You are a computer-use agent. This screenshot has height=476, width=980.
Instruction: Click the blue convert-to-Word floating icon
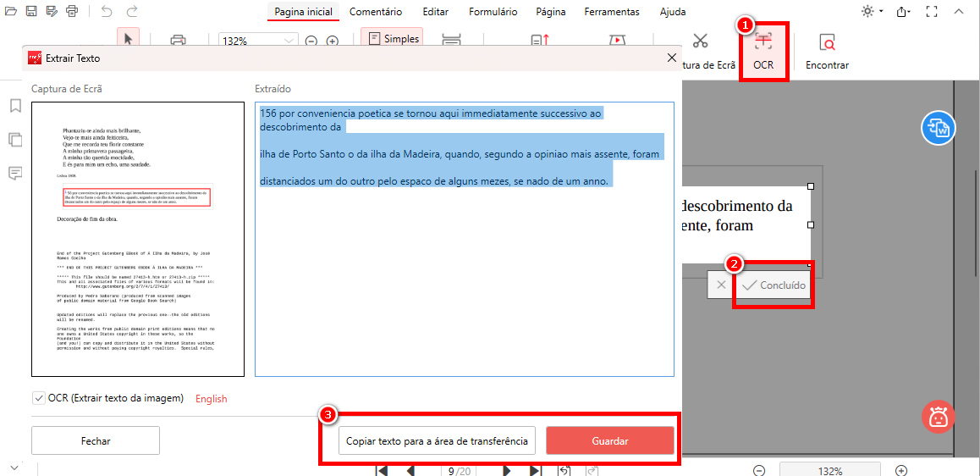click(938, 128)
